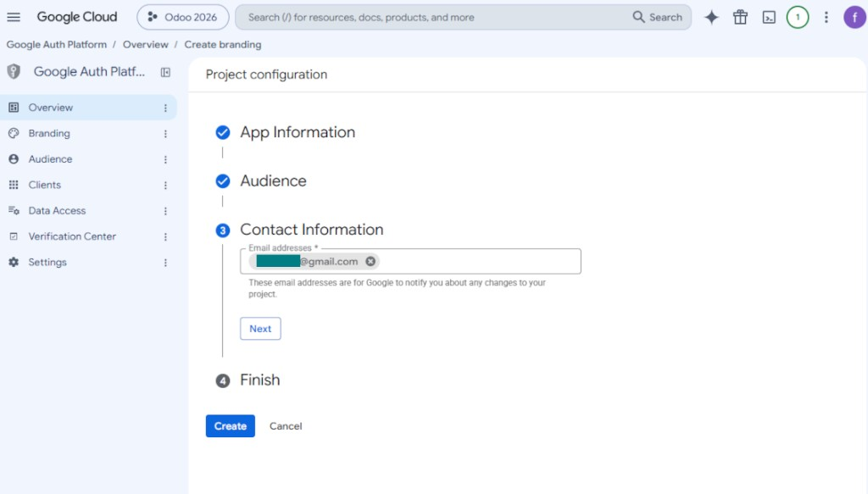Click the Data Access icon

(14, 210)
